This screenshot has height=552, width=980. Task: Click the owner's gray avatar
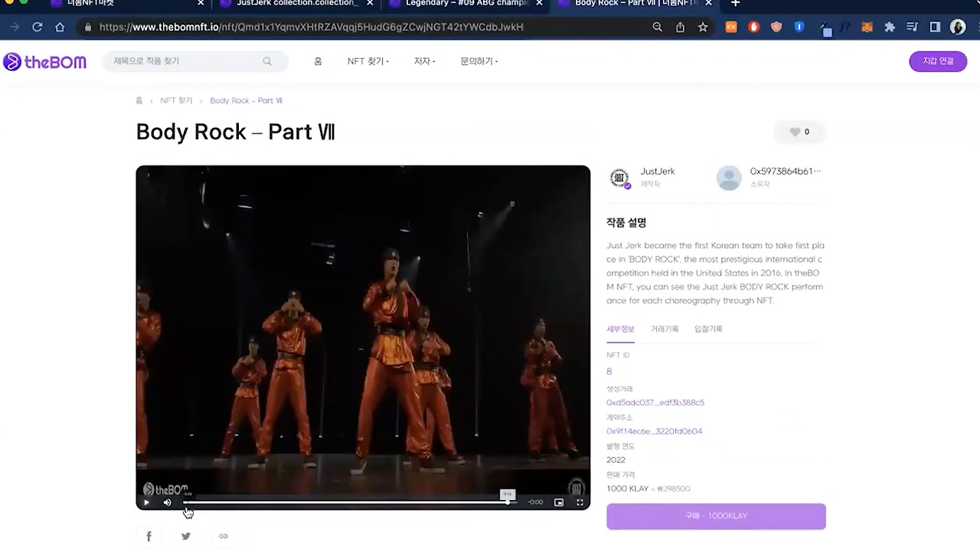(729, 178)
